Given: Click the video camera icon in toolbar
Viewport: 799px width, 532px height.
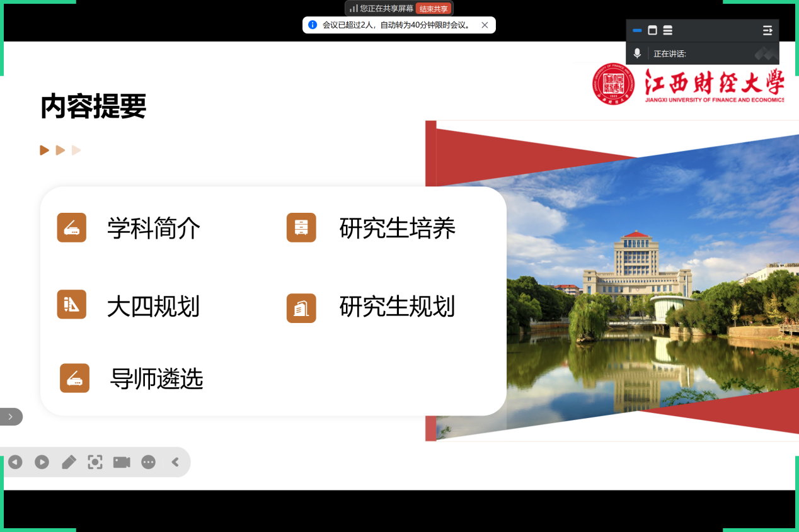Looking at the screenshot, I should point(122,462).
